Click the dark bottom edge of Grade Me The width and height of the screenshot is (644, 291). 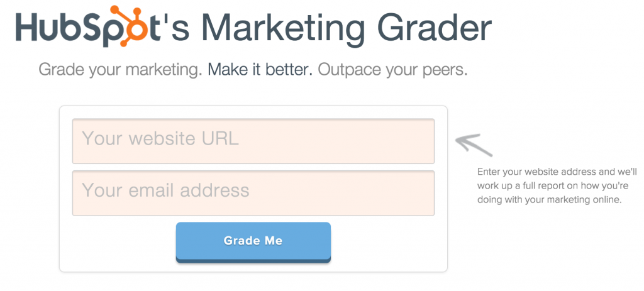click(253, 261)
